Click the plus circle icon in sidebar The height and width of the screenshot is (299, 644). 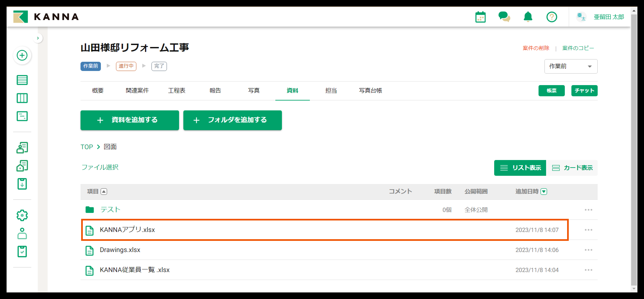[x=22, y=55]
